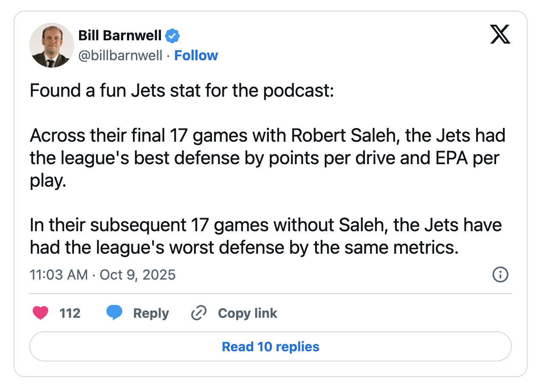The height and width of the screenshot is (392, 542).
Task: Click the 11:03 AM time text
Action: coord(59,275)
